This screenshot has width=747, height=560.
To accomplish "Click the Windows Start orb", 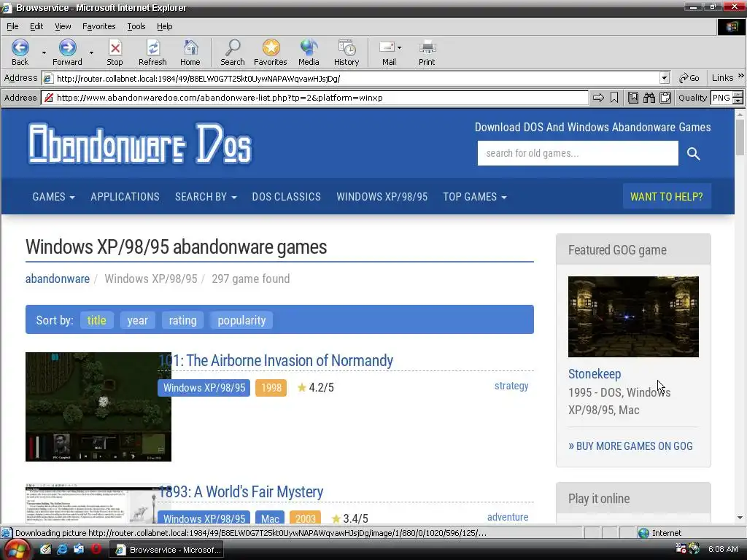I will click(x=18, y=550).
